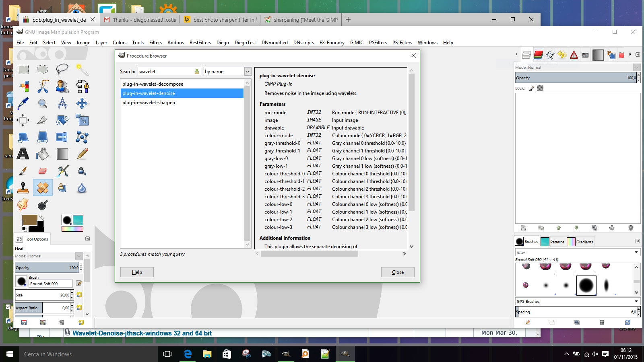Adjust the brush Spacing slider
The image size is (644, 362).
pos(576,312)
